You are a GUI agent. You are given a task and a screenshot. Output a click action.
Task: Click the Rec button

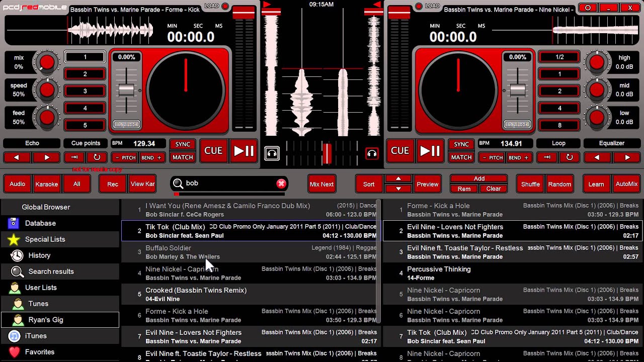[113, 184]
